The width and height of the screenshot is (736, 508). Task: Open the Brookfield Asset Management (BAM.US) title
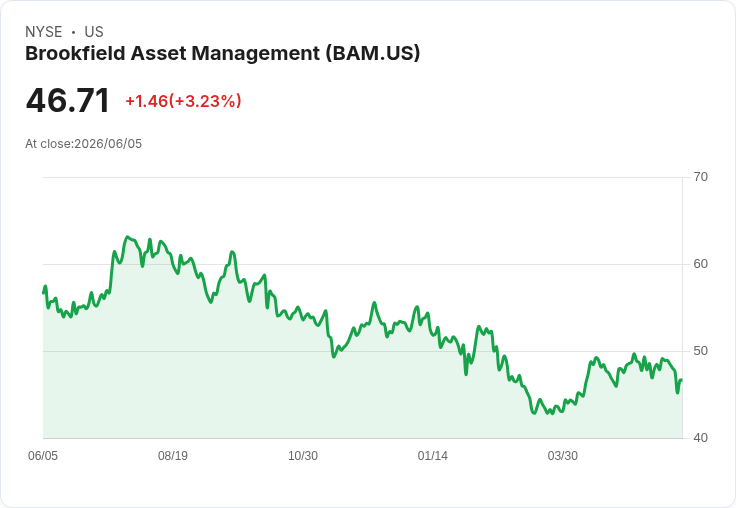pyautogui.click(x=222, y=53)
